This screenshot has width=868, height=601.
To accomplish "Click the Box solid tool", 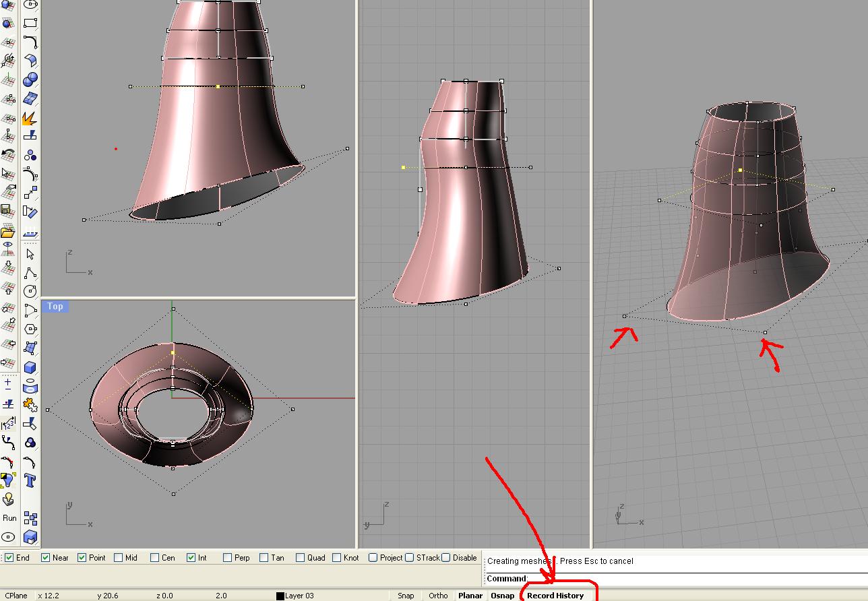I will [30, 368].
